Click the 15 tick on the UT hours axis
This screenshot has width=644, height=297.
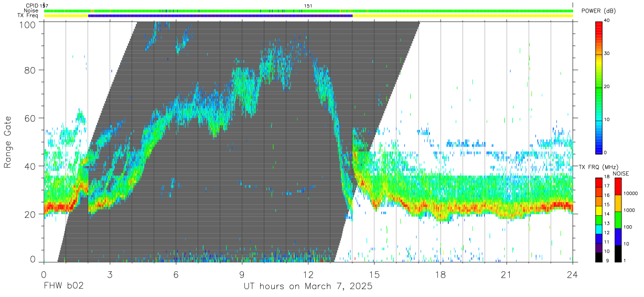[374, 273]
